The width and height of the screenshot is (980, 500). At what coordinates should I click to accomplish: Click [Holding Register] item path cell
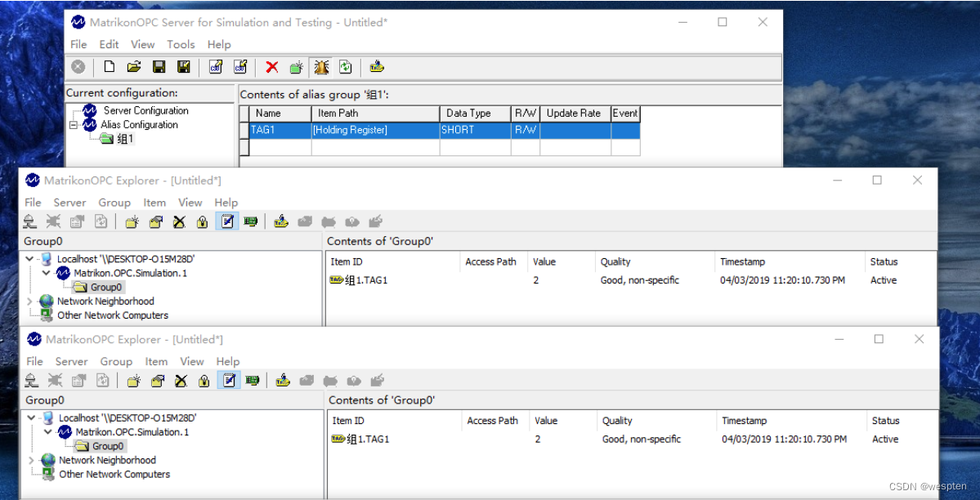(376, 130)
